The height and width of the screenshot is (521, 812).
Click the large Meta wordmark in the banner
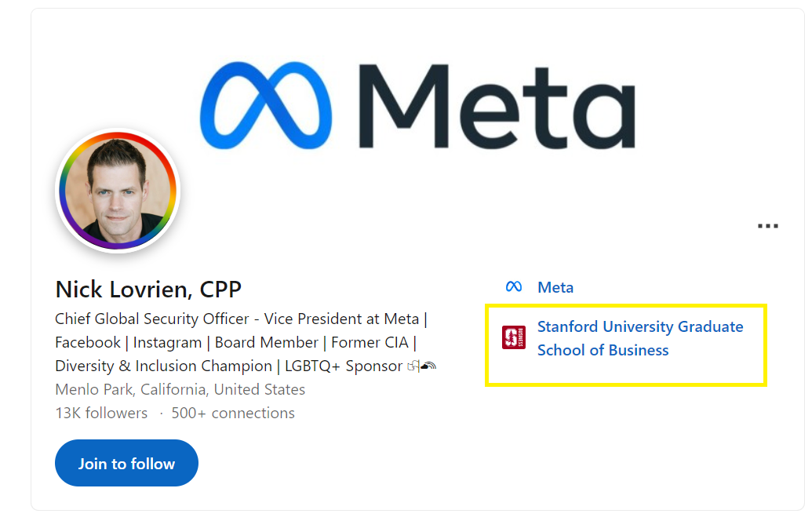(497, 106)
